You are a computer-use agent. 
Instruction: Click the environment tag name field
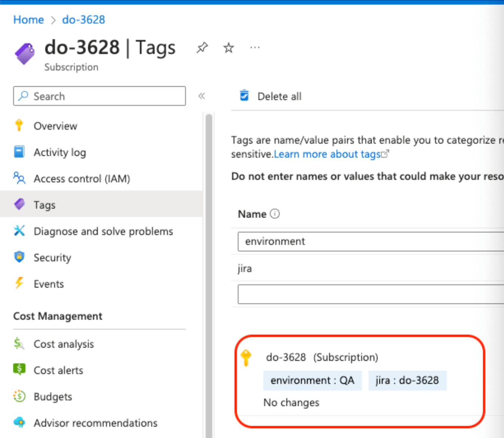tap(370, 241)
